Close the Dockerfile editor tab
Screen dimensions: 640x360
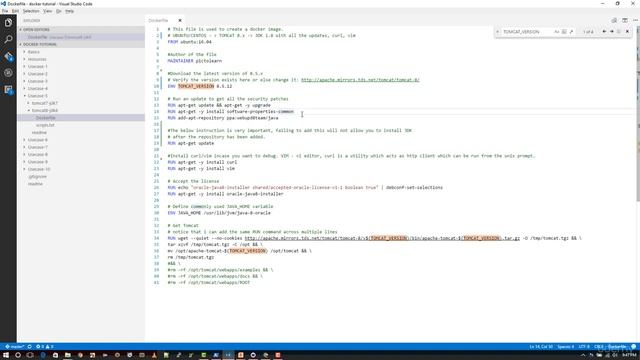click(x=180, y=20)
